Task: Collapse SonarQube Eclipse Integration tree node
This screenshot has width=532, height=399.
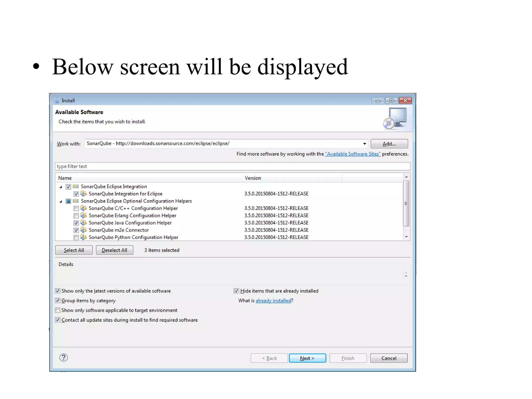Action: (61, 187)
